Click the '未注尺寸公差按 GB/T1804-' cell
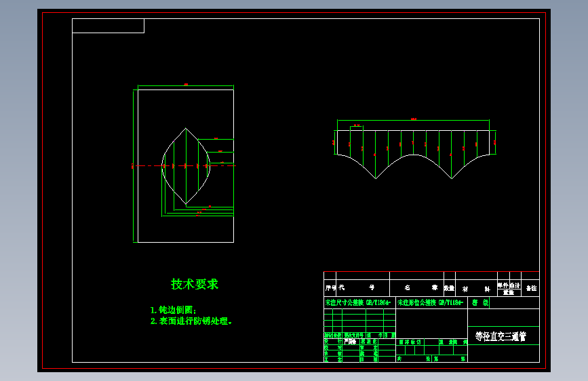 click(359, 302)
